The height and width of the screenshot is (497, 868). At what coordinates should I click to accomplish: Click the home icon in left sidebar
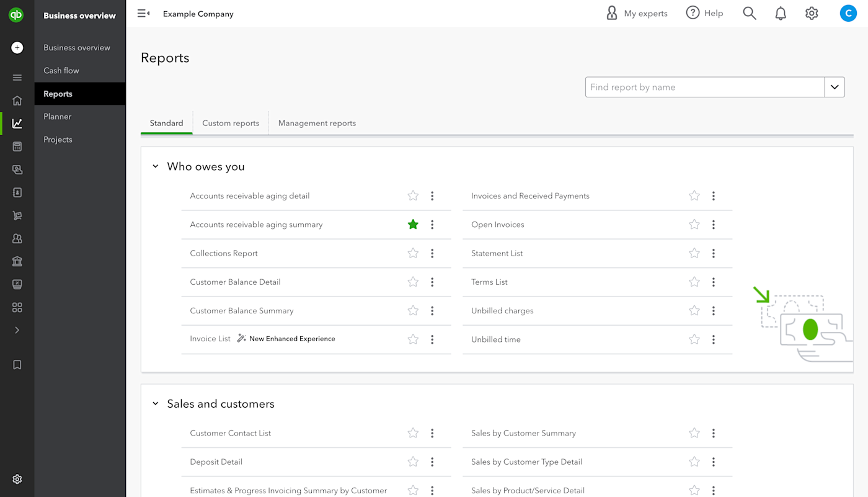pyautogui.click(x=17, y=101)
